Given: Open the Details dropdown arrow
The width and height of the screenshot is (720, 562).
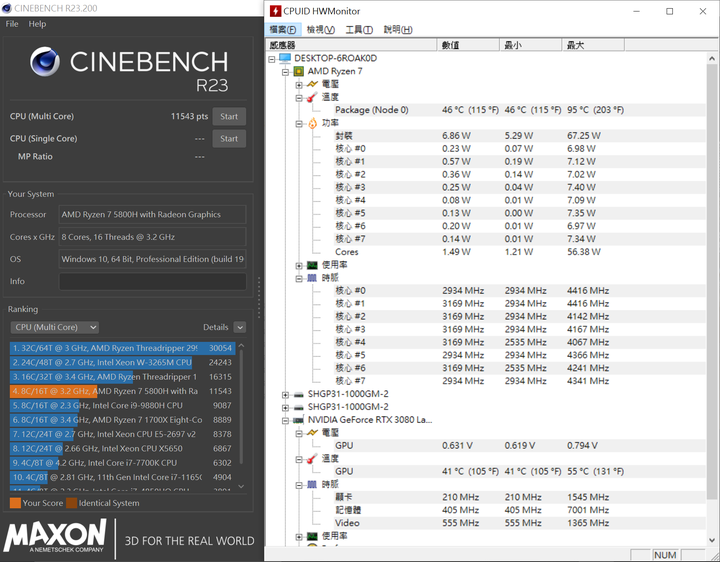Looking at the screenshot, I should tap(240, 327).
